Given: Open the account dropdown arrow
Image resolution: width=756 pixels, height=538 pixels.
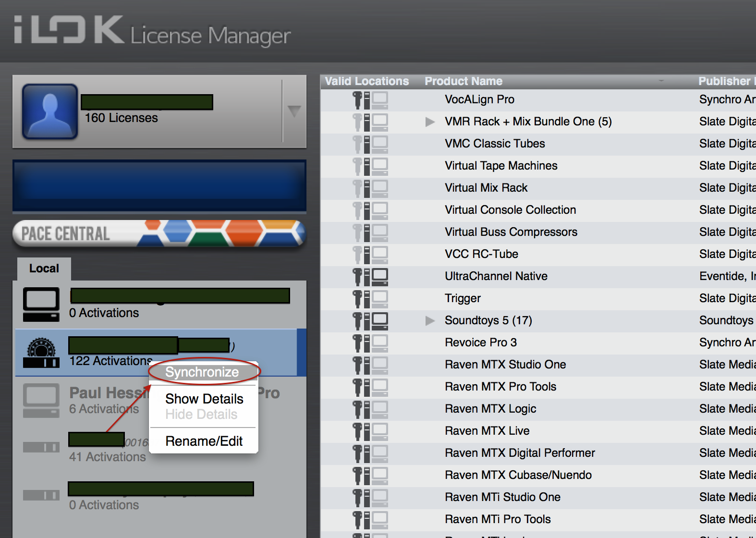Looking at the screenshot, I should coord(294,111).
